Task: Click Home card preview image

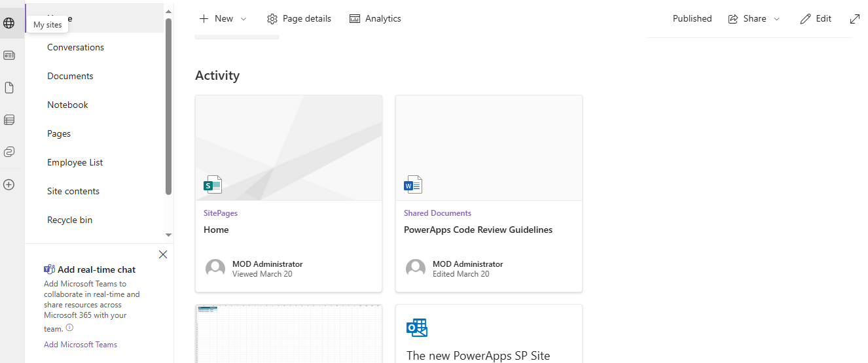Action: 289,148
